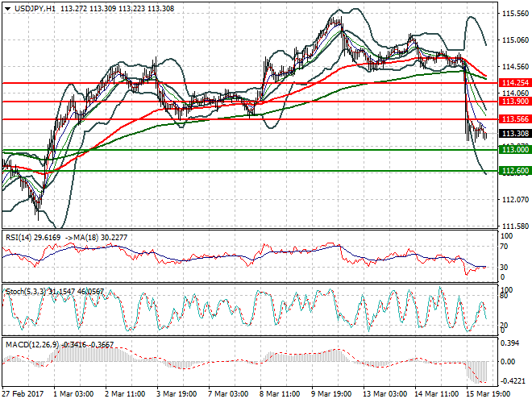Select the USDJPY,H1 chart title text
Screen dimensions: 532x403
[x=35, y=9]
